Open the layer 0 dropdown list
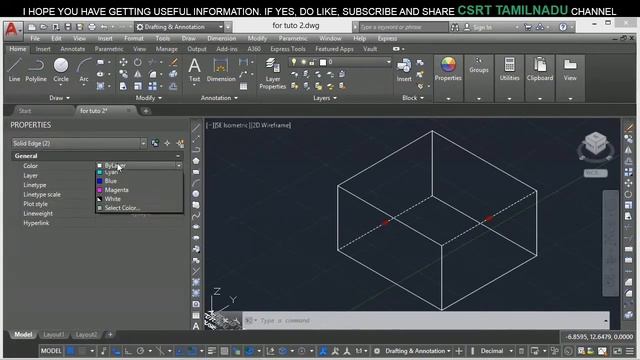Screen dimensions: 640x360 point(389,62)
